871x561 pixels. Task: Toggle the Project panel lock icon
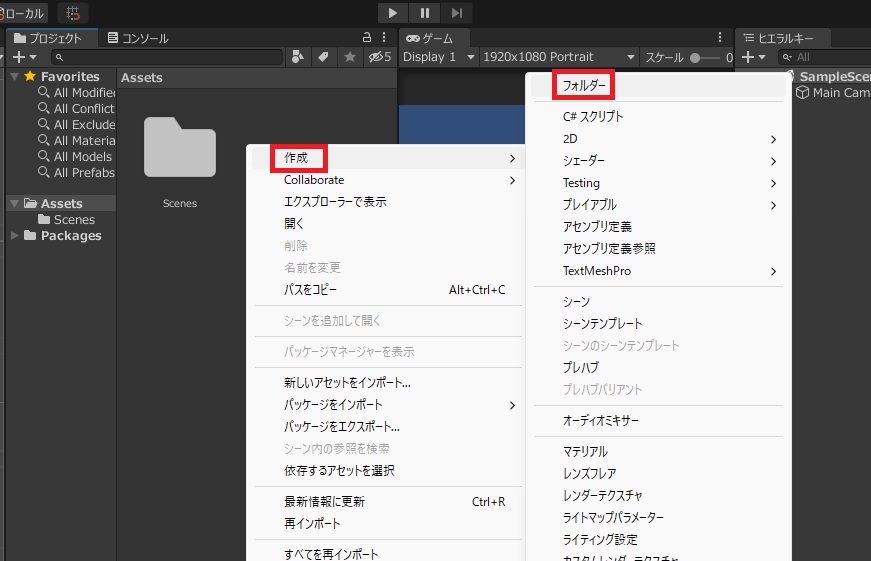click(367, 37)
